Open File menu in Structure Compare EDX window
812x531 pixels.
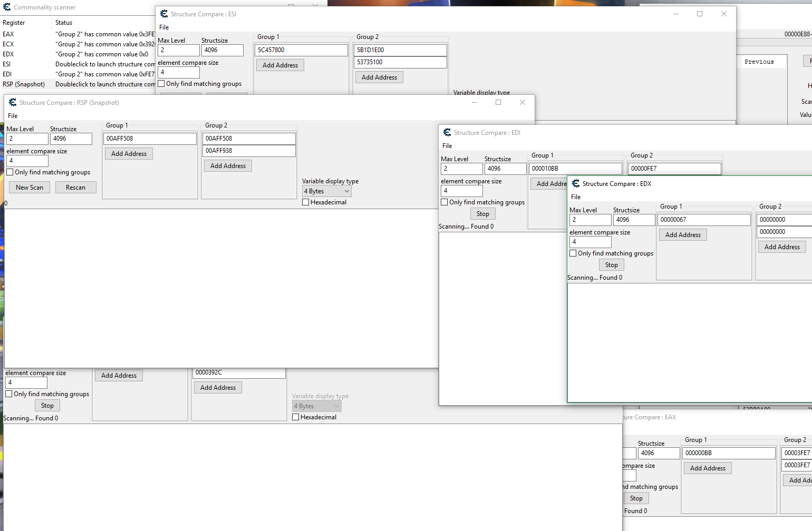tap(576, 197)
